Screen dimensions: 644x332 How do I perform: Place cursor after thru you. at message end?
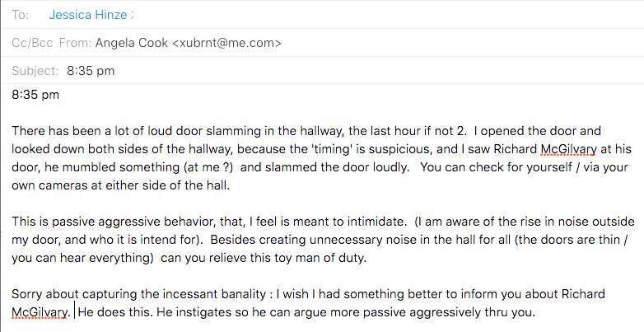point(536,312)
